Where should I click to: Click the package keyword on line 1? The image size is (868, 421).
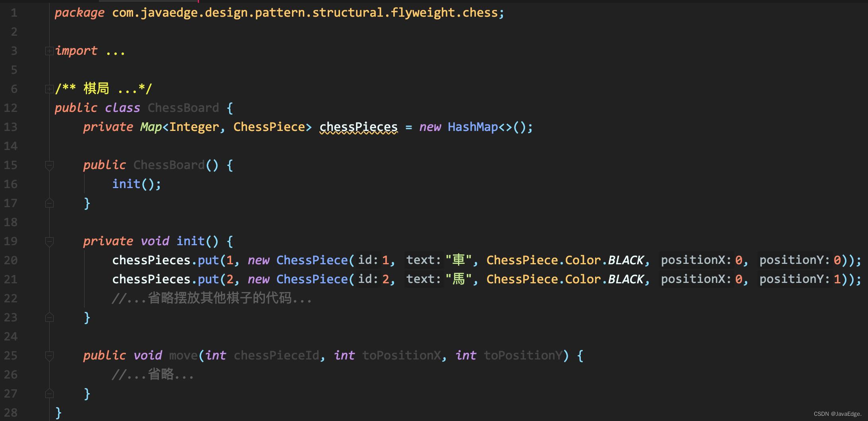79,13
